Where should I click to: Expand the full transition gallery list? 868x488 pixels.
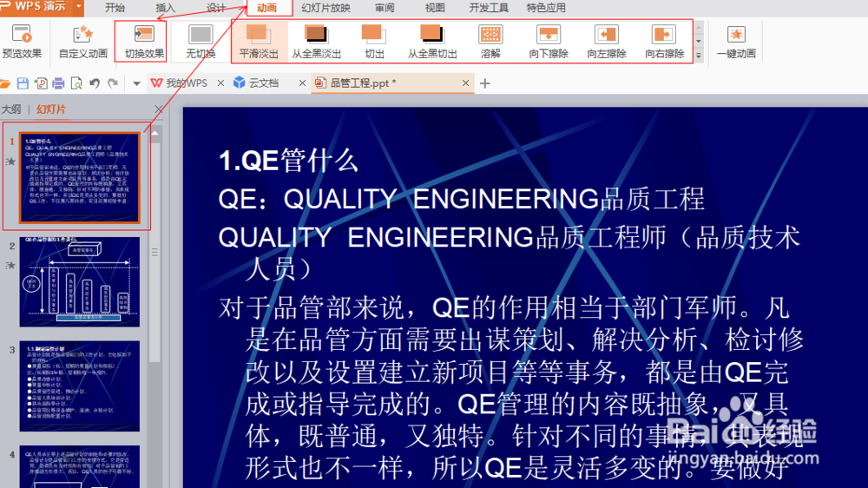(x=699, y=56)
